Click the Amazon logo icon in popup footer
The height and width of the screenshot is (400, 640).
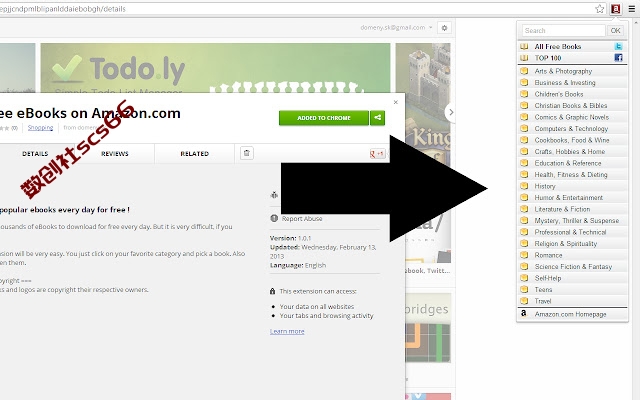(524, 313)
